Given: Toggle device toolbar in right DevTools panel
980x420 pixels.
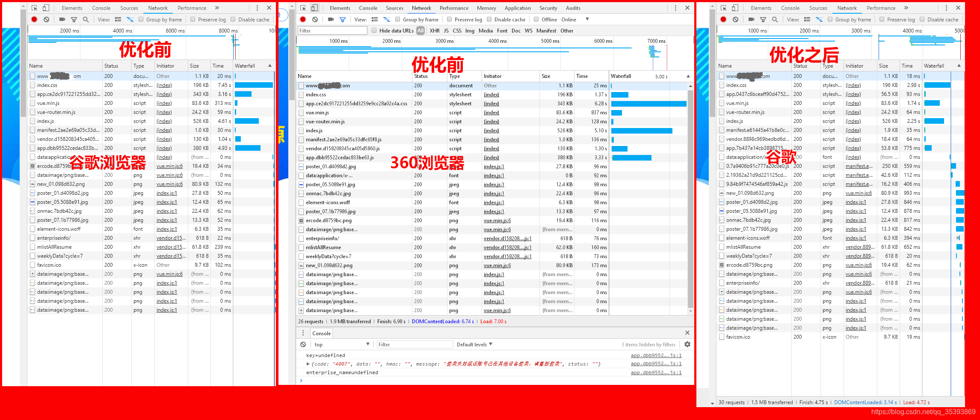Looking at the screenshot, I should tap(735, 8).
